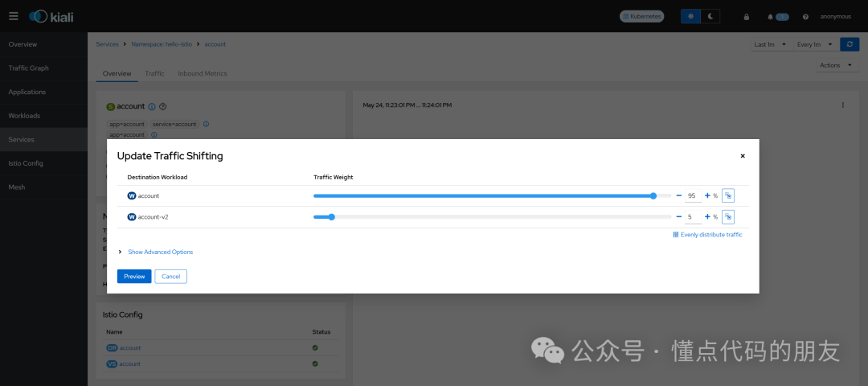Click Namespace: hello-istio breadcrumb

162,43
